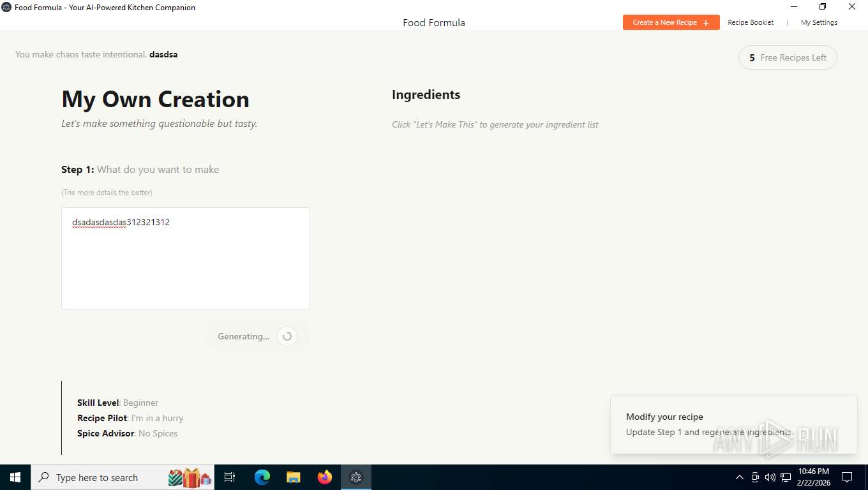This screenshot has height=490, width=868.
Task: Click the 5 Free Recipes Left badge
Action: click(x=788, y=57)
